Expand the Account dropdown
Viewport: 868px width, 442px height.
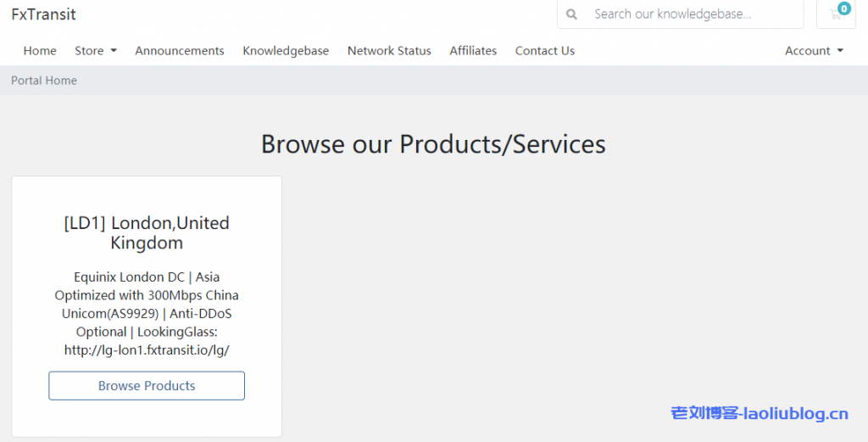814,51
